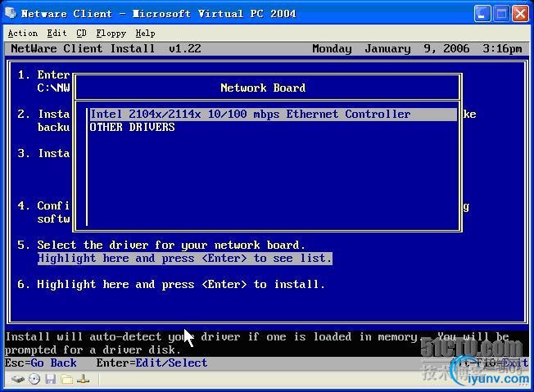Select OTHER DRIVERS in Network Board list
534x392 pixels.
pos(132,128)
